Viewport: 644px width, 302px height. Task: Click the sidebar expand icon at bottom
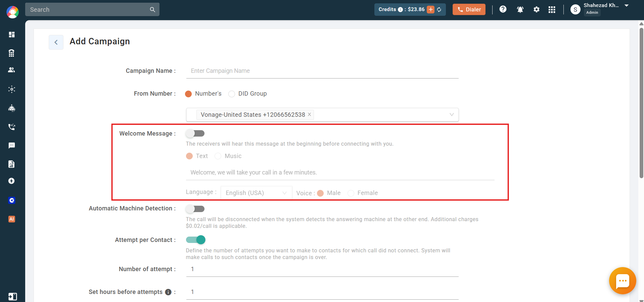pyautogui.click(x=12, y=297)
